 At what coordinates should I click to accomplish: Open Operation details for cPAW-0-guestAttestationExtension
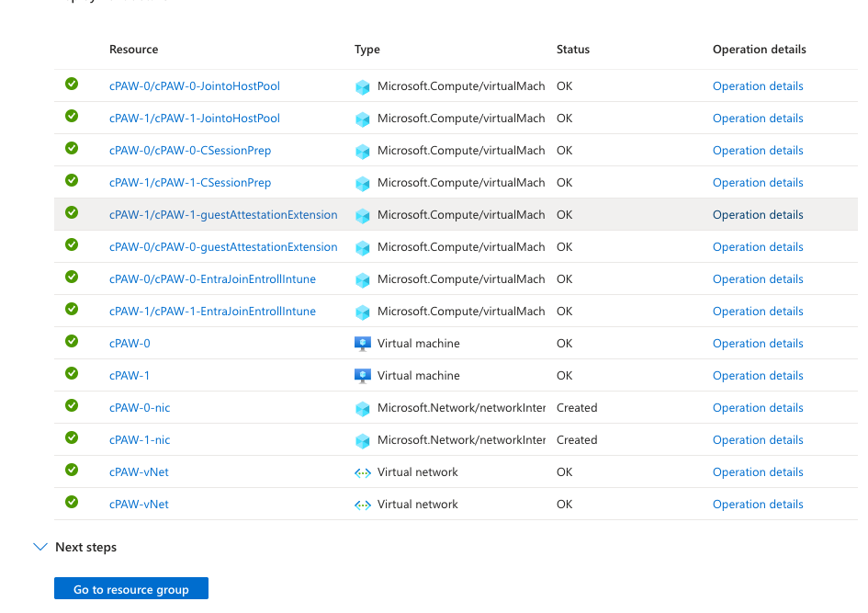pos(758,247)
